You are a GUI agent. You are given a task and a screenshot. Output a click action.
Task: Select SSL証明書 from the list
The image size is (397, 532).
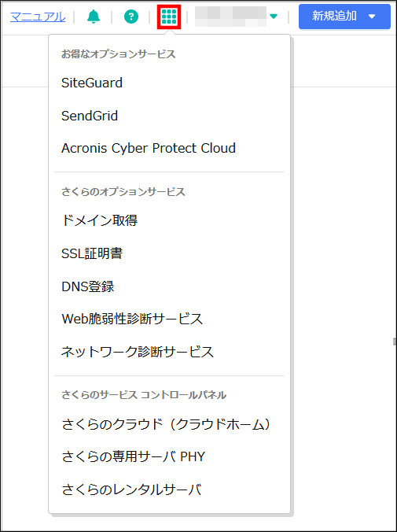click(92, 253)
